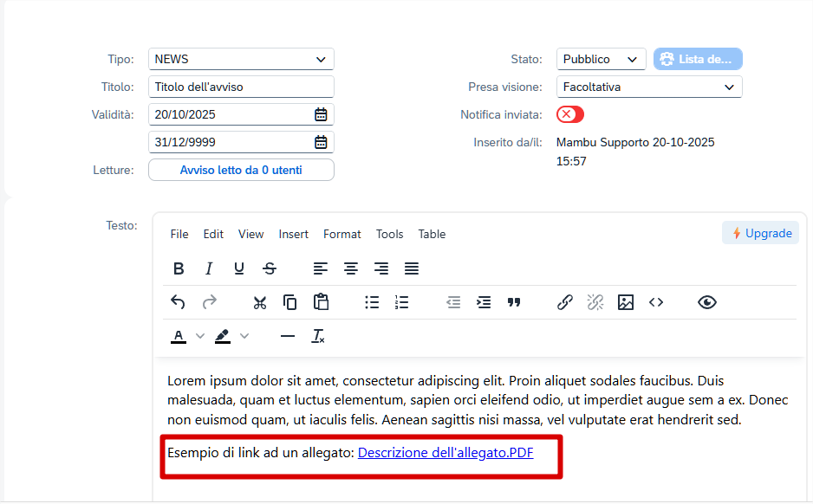Open the text color picker arrow
The image size is (813, 504).
200,336
